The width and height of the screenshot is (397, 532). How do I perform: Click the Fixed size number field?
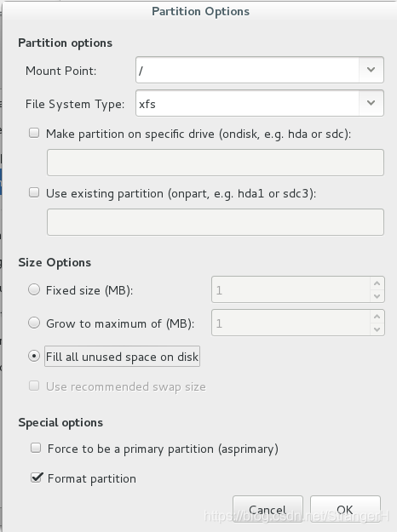291,289
